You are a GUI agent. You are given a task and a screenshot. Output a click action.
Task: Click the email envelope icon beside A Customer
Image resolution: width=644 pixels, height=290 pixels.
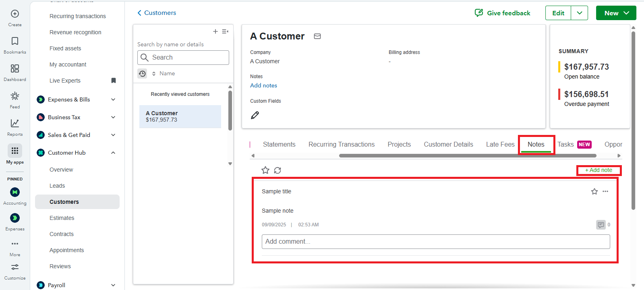click(317, 36)
